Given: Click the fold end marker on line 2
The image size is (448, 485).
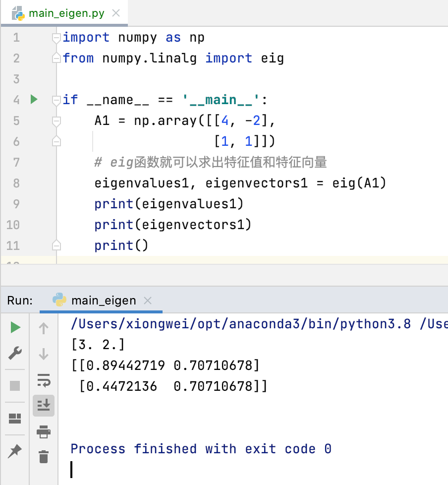Looking at the screenshot, I should pos(56,58).
